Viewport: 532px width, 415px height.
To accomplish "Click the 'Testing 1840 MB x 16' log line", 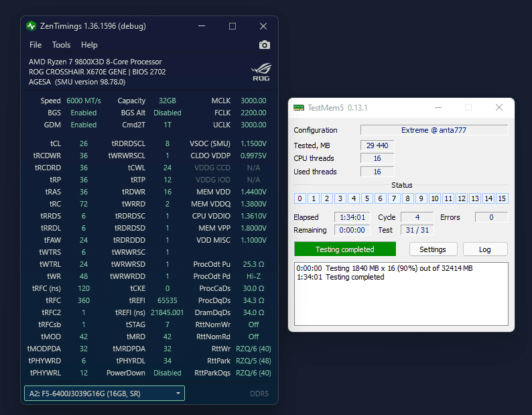I will (x=385, y=268).
